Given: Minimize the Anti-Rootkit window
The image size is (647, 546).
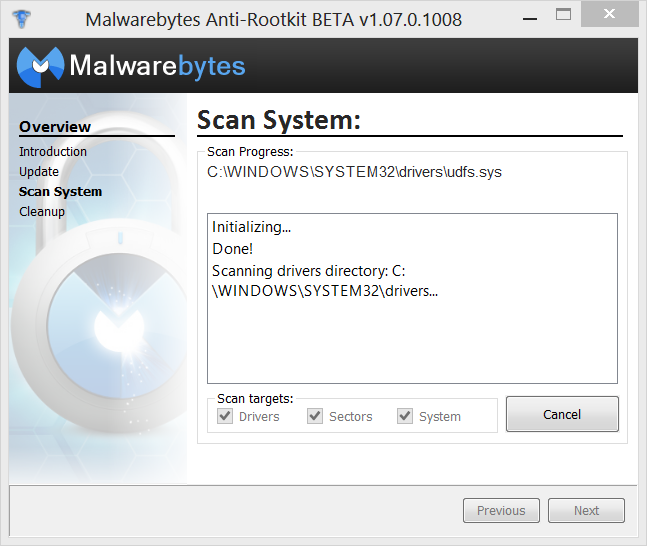Looking at the screenshot, I should (x=530, y=18).
